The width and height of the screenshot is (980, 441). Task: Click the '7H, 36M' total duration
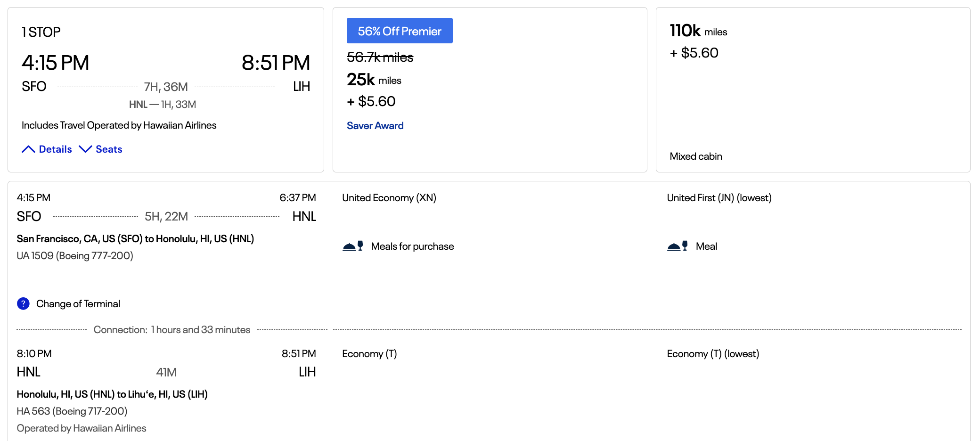[166, 87]
